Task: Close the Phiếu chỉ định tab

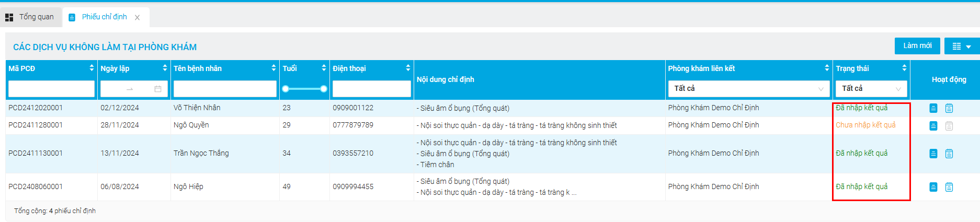Action: (137, 17)
